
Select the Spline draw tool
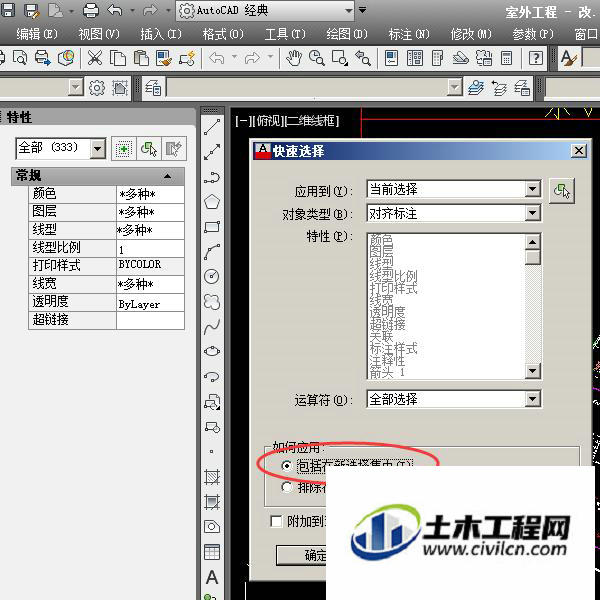pyautogui.click(x=212, y=326)
